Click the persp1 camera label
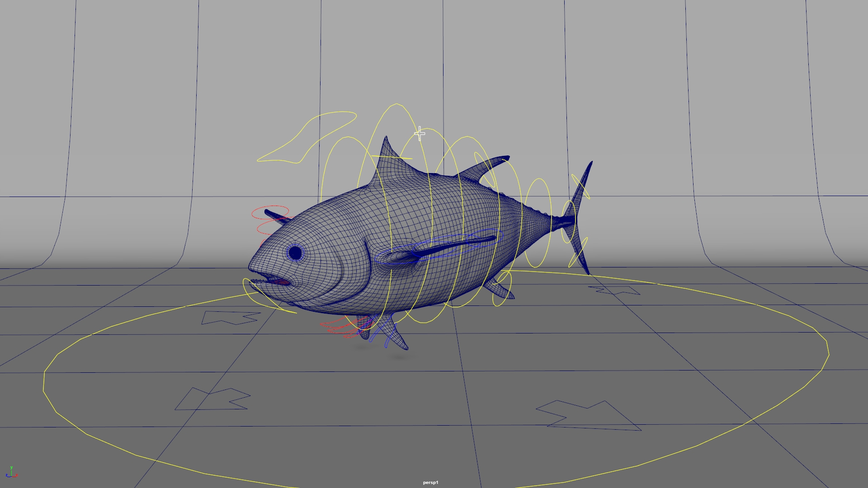Image resolution: width=868 pixels, height=488 pixels. click(x=430, y=483)
